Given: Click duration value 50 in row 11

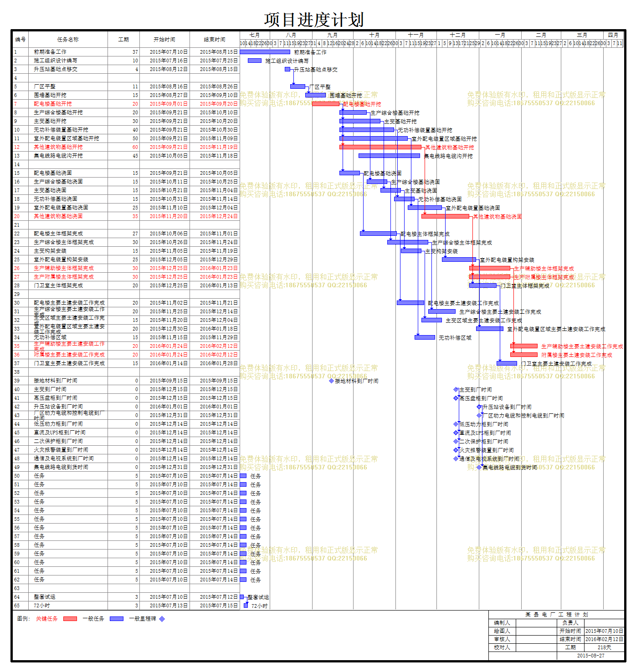Looking at the screenshot, I should [135, 138].
